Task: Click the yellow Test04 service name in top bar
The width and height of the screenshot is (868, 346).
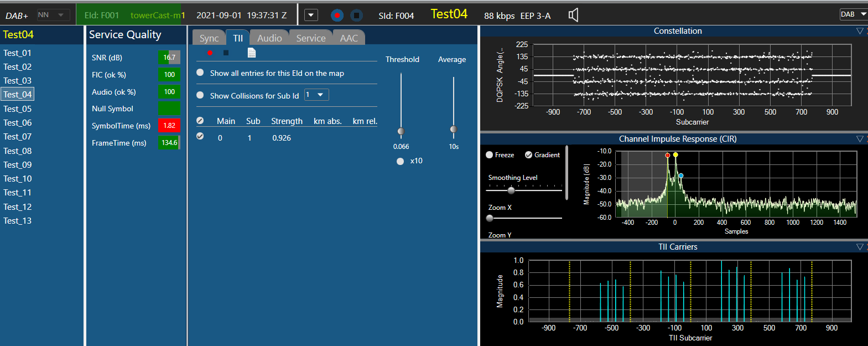Action: point(449,14)
